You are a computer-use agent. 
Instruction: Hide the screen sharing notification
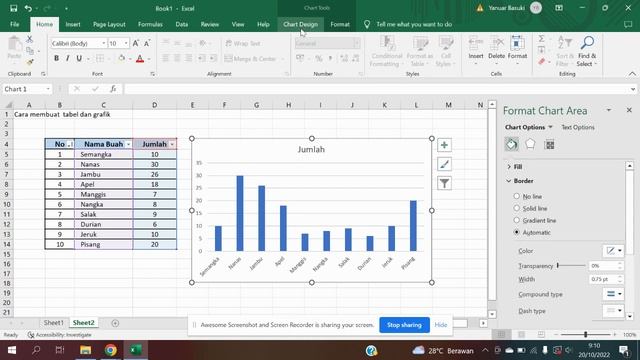[x=440, y=325]
